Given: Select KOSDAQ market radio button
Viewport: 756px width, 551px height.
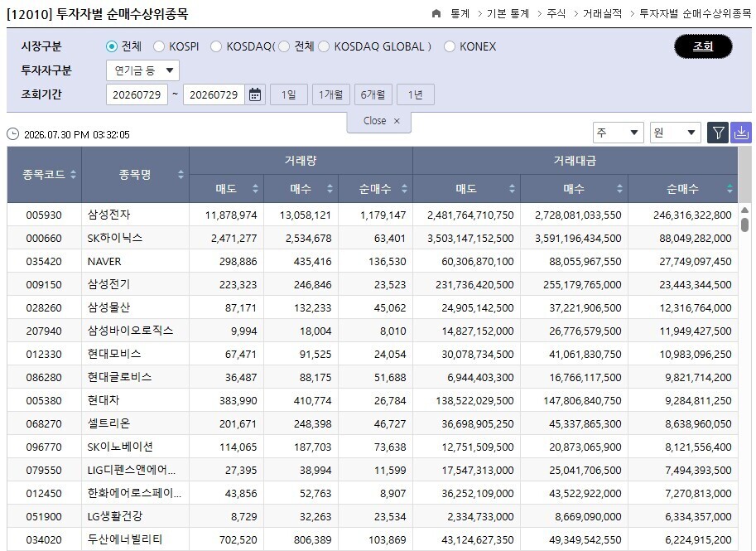Looking at the screenshot, I should pos(216,46).
